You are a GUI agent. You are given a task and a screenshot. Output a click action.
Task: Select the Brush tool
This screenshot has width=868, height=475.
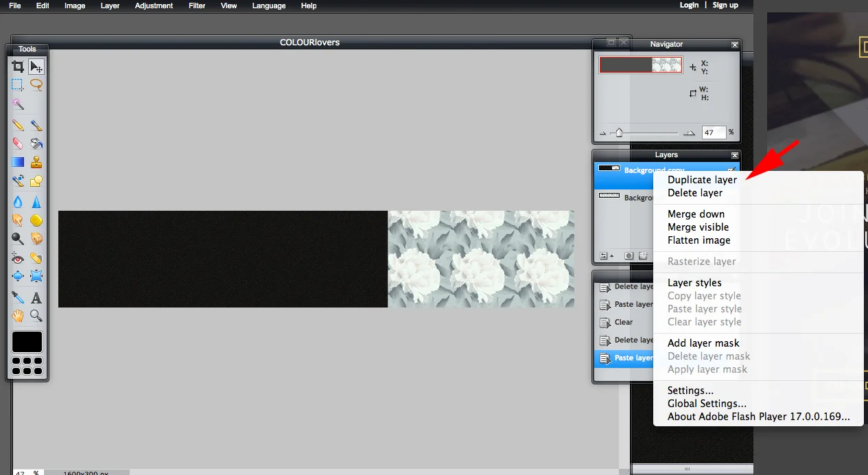(x=36, y=126)
